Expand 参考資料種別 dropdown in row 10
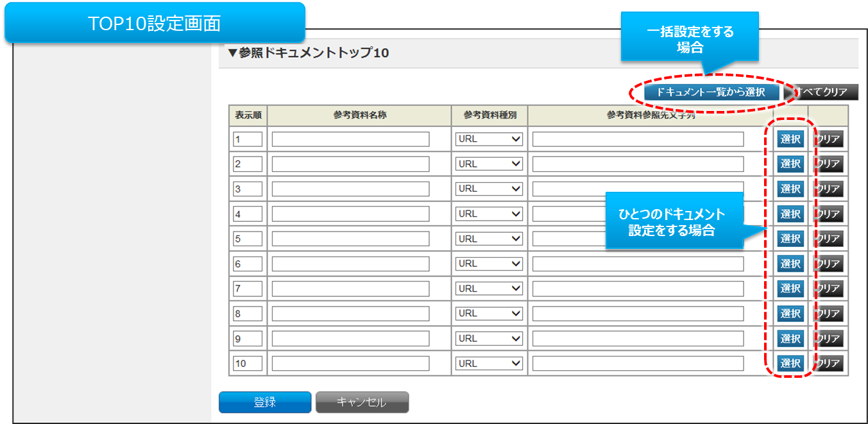This screenshot has height=424, width=868. click(x=489, y=364)
